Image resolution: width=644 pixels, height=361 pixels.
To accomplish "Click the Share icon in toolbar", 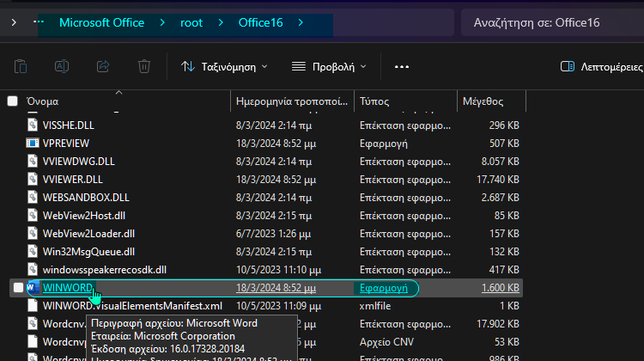I will click(103, 66).
